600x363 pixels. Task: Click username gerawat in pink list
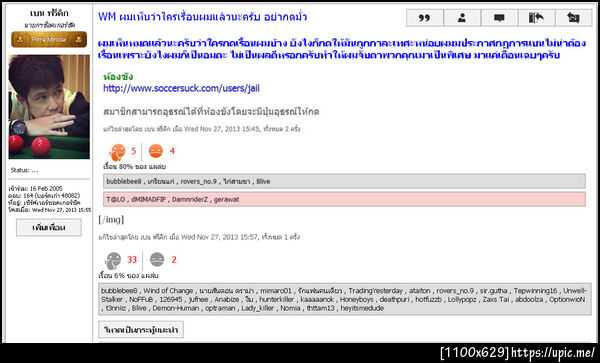(x=226, y=199)
